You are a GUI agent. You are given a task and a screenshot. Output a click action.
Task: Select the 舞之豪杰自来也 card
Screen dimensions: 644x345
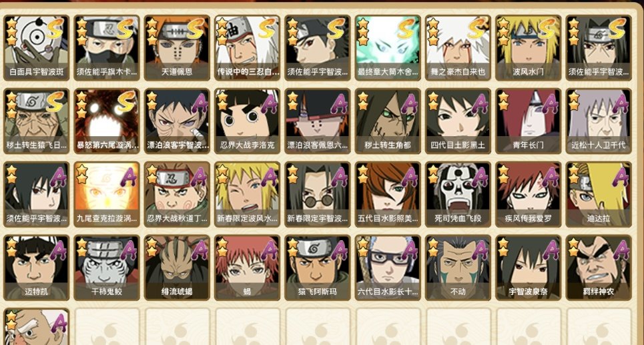pyautogui.click(x=458, y=48)
